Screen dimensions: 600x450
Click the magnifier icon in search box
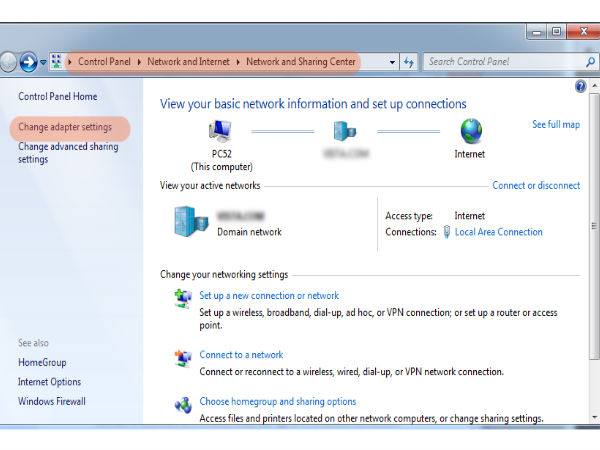point(590,62)
